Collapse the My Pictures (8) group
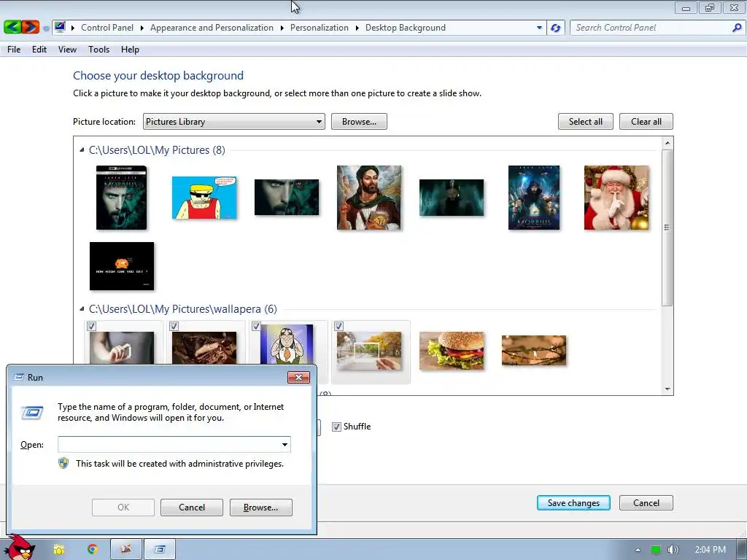Image resolution: width=747 pixels, height=560 pixels. click(x=82, y=150)
